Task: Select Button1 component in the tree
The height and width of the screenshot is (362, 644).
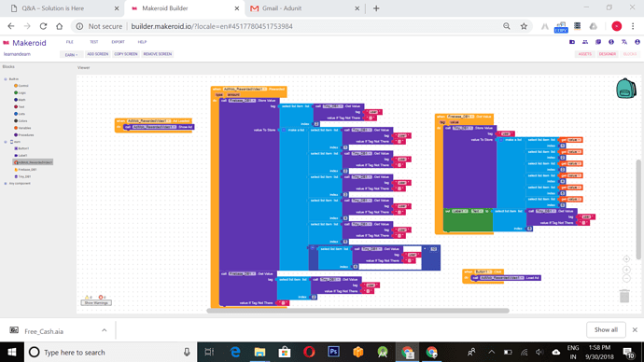Action: [x=21, y=148]
